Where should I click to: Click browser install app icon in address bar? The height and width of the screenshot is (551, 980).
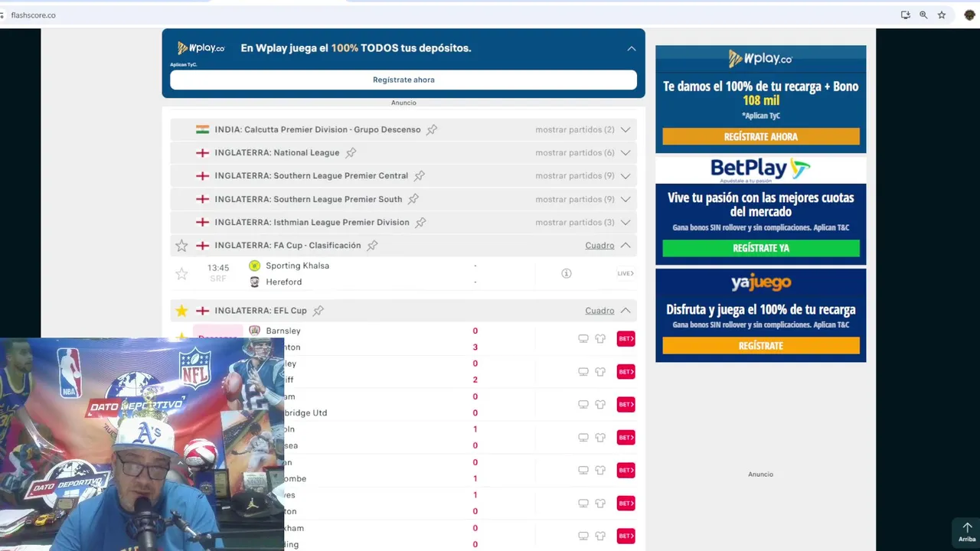[x=906, y=15]
